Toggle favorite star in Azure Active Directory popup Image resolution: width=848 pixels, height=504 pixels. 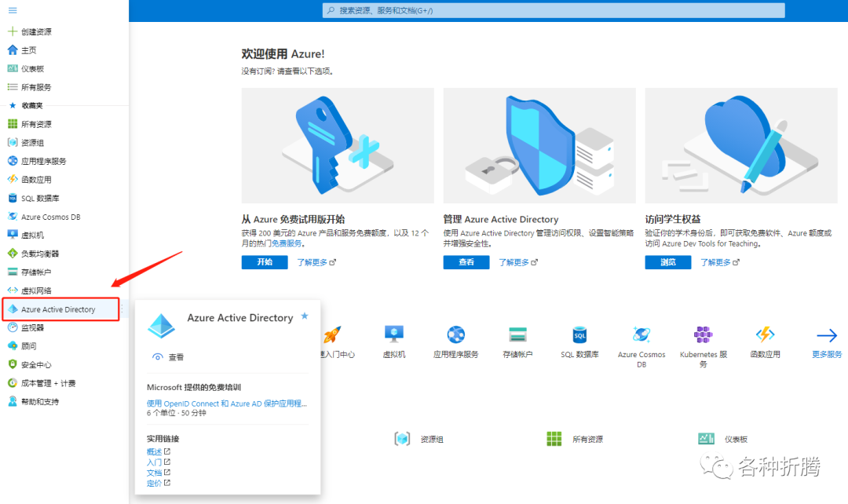[x=305, y=316]
